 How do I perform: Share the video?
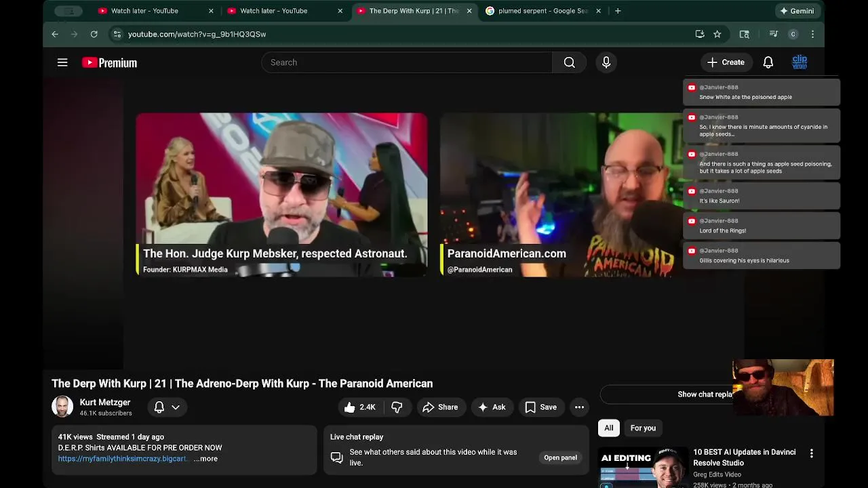[x=440, y=407]
